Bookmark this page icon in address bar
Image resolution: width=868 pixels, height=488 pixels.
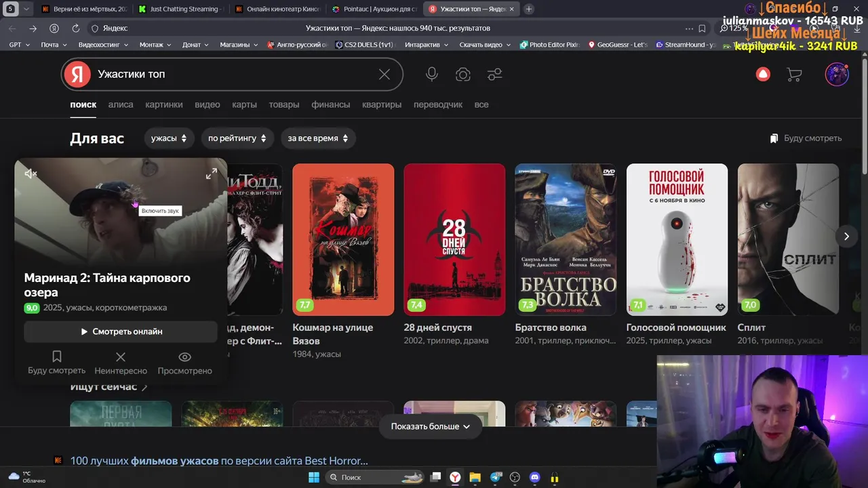[702, 28]
